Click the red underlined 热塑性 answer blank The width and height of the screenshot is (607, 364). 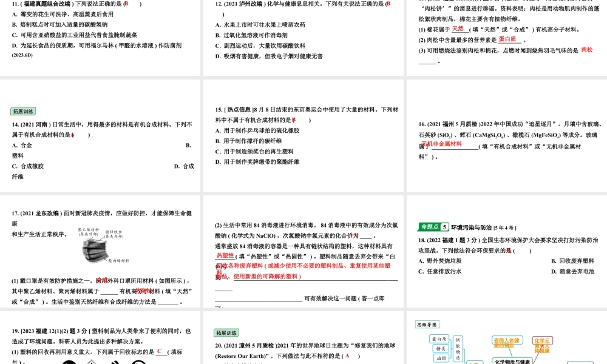click(225, 254)
